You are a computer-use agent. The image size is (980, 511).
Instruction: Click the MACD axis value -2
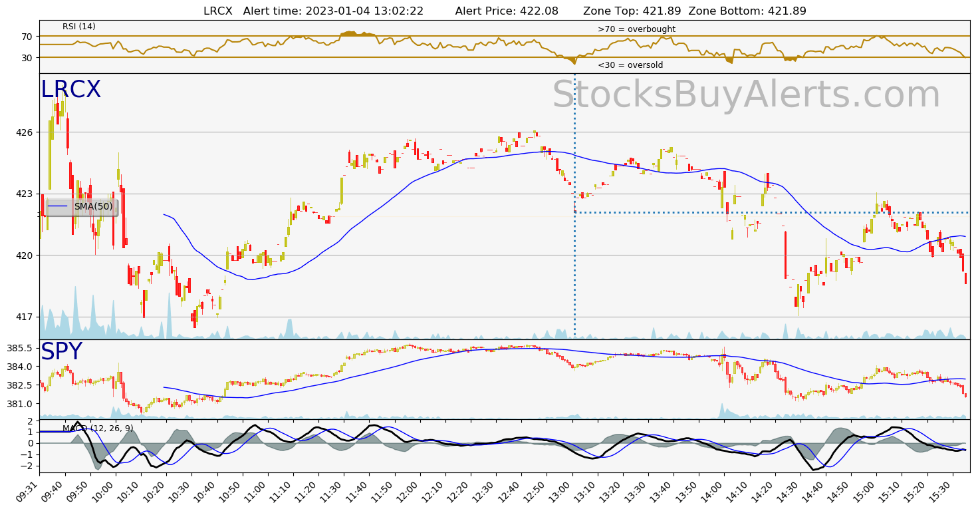(27, 466)
